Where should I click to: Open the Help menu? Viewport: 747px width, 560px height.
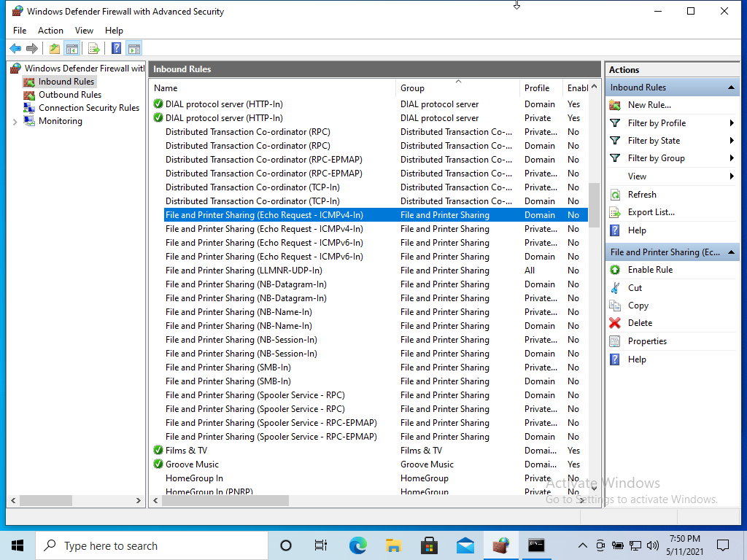(114, 31)
